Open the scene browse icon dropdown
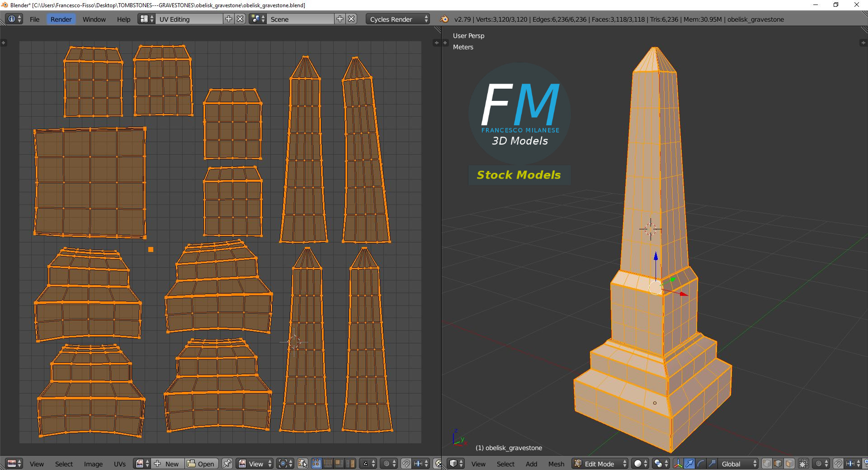 (258, 19)
